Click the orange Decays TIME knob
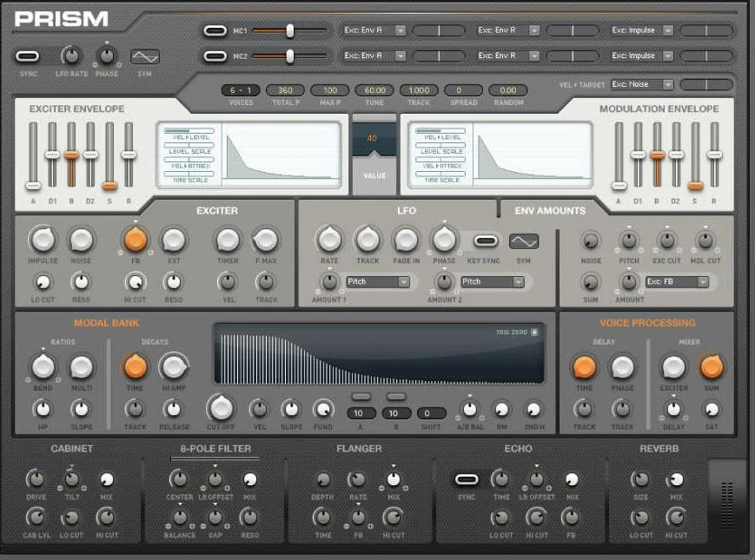This screenshot has height=560, width=755. [136, 367]
